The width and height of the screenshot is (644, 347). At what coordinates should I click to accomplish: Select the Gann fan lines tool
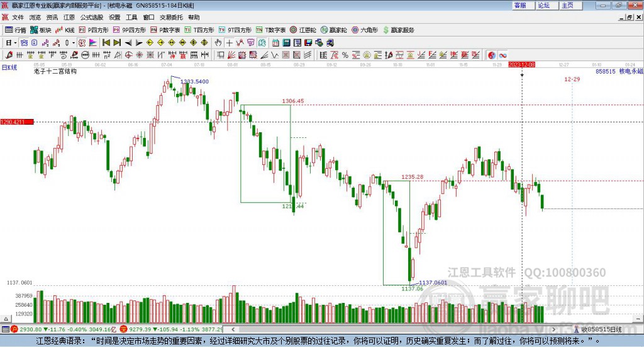pyautogui.click(x=231, y=55)
